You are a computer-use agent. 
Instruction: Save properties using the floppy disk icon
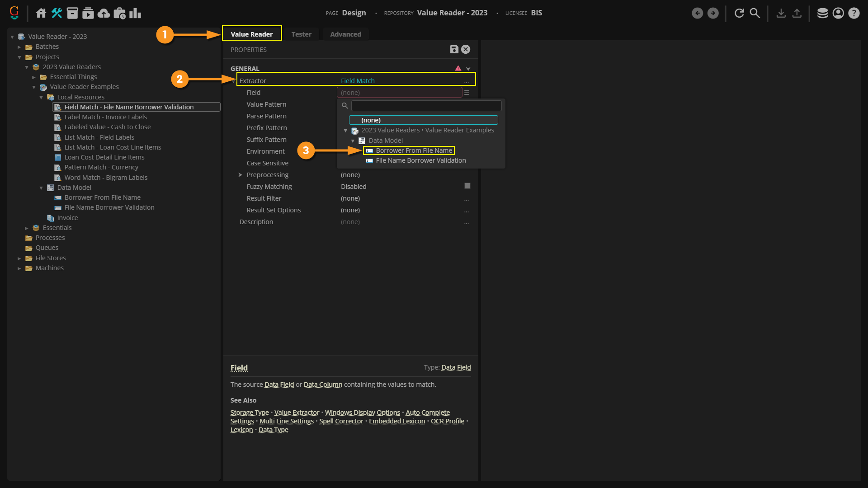pos(454,49)
